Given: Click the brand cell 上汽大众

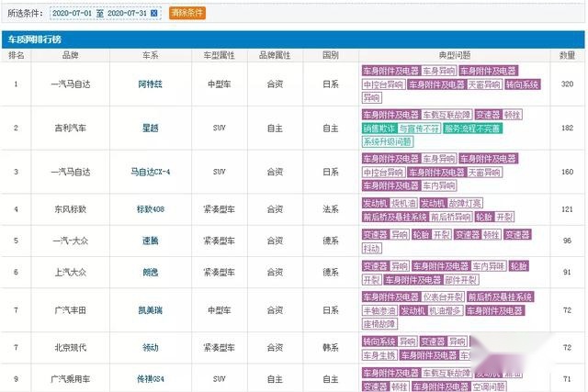Looking at the screenshot, I should (x=70, y=272).
